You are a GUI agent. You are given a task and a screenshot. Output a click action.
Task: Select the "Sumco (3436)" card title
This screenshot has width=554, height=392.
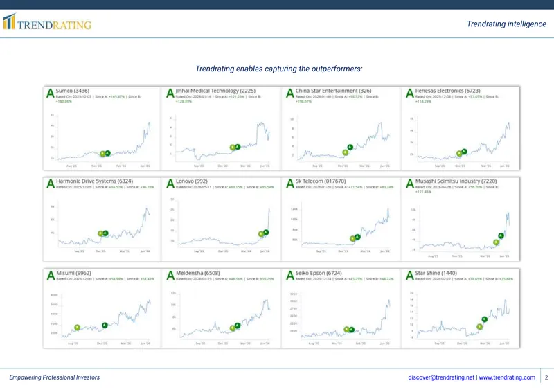73,91
